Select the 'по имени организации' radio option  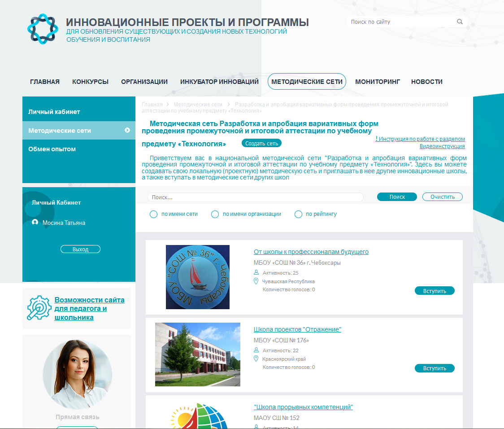[215, 214]
